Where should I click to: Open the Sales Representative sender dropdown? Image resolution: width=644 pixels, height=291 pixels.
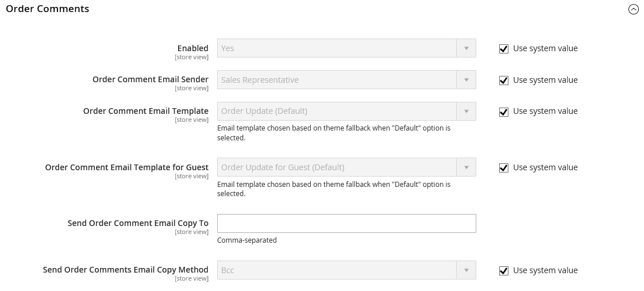(346, 80)
